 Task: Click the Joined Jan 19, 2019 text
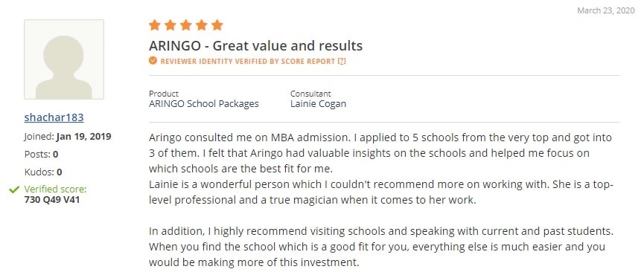(67, 137)
